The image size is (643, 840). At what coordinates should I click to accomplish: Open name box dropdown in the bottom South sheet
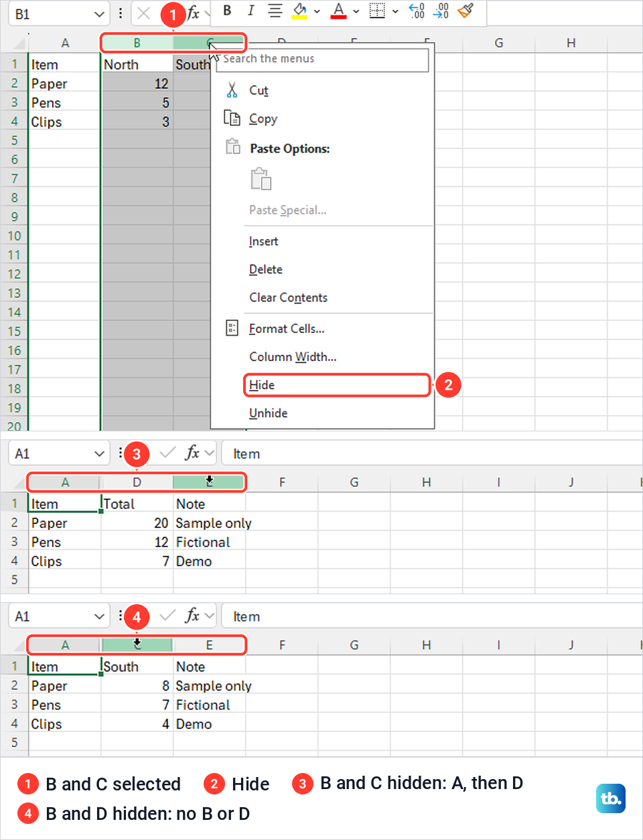pos(100,616)
